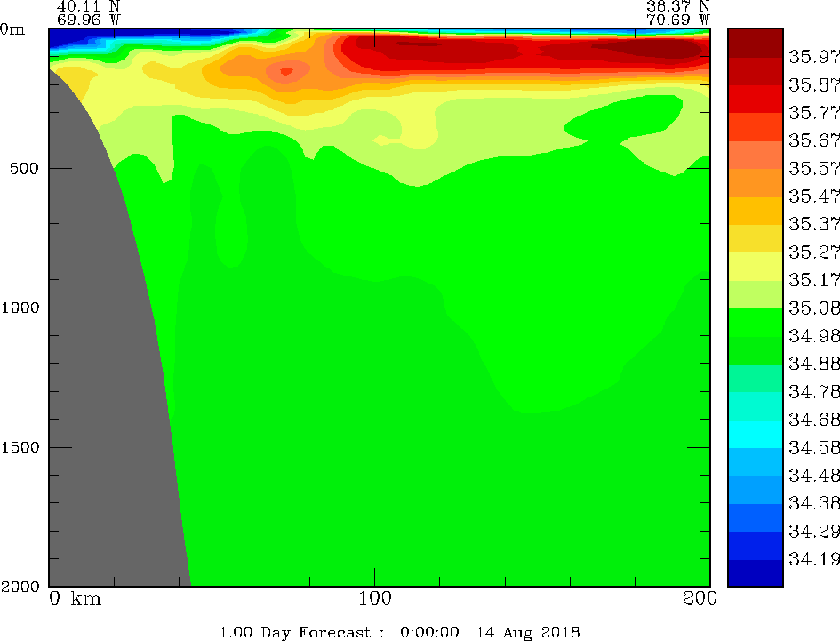Click the 34.38 colorbar label
Screen dimensions: 840x641
click(x=813, y=502)
